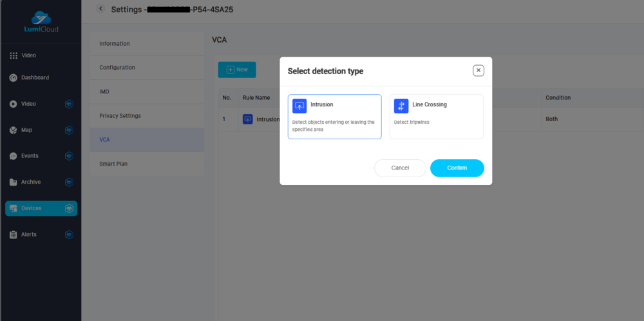Open Alerts from the sidebar

(x=28, y=235)
